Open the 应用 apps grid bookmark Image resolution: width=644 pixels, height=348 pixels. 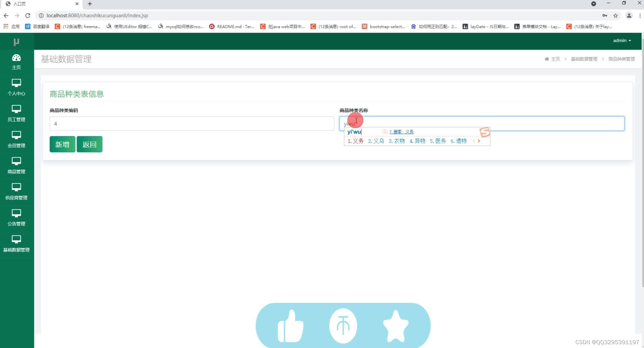tap(12, 26)
